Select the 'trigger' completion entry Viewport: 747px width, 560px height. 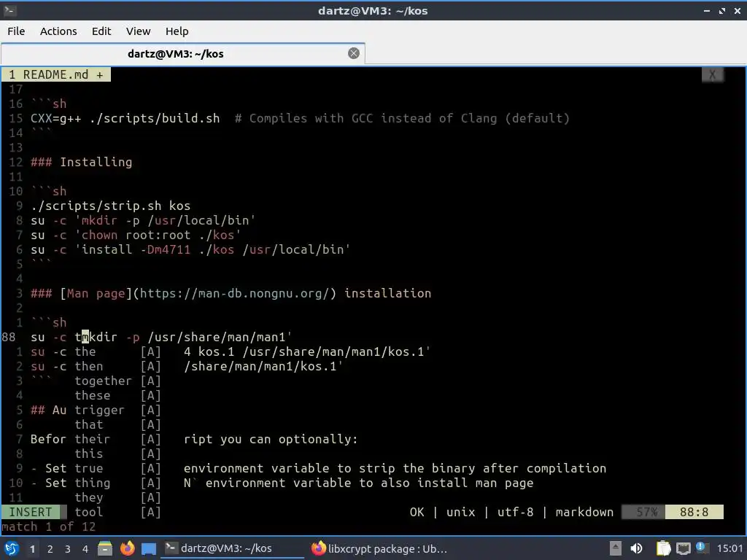pos(118,410)
